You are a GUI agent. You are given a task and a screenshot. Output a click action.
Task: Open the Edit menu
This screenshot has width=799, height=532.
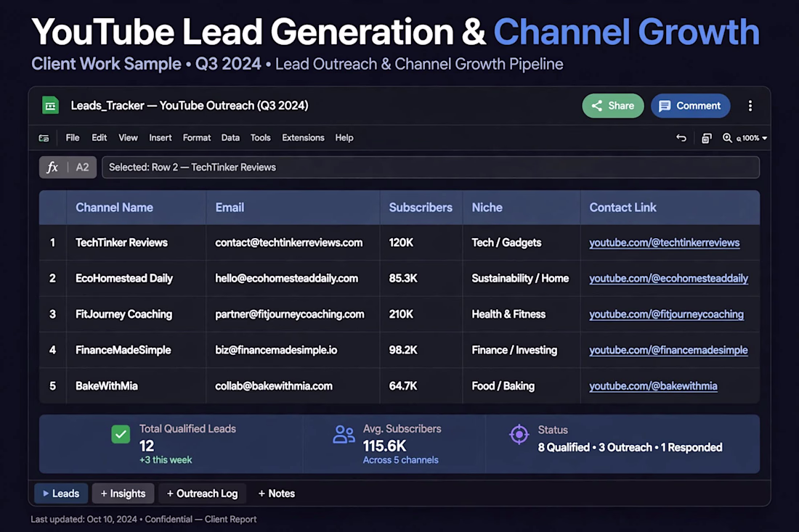click(x=99, y=138)
